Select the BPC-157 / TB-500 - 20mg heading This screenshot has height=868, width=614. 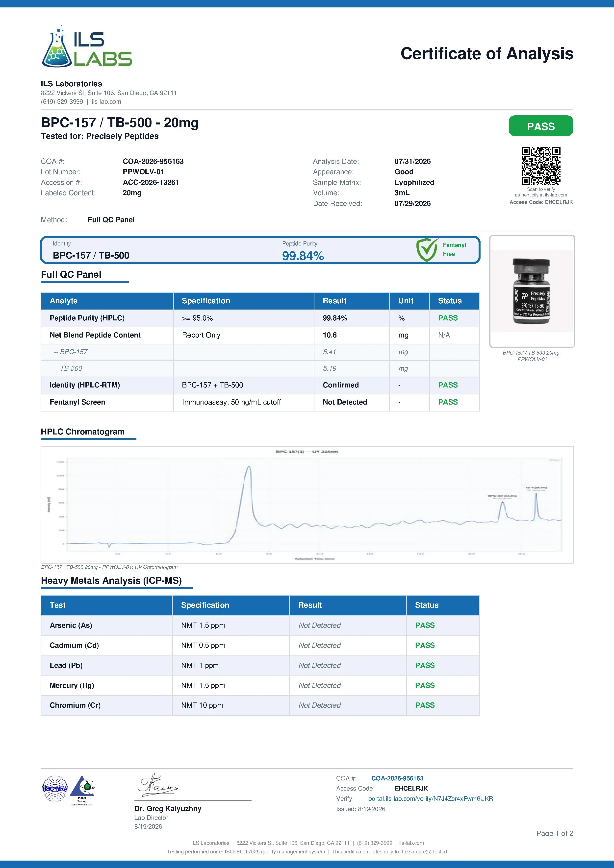(120, 123)
